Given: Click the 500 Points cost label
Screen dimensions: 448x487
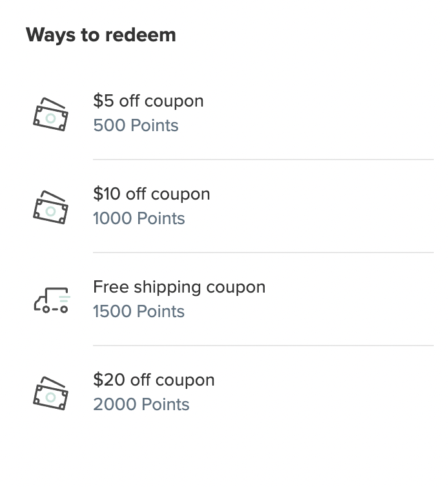Looking at the screenshot, I should point(136,125).
